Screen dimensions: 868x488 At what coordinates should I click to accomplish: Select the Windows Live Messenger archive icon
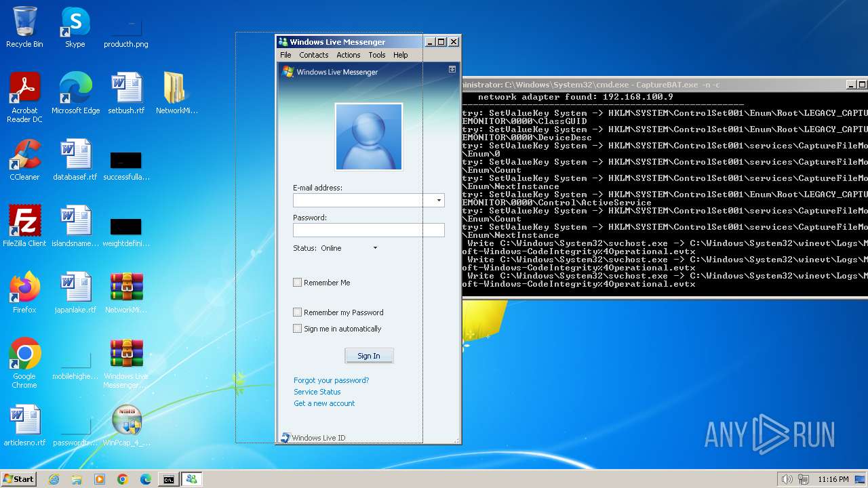[126, 363]
